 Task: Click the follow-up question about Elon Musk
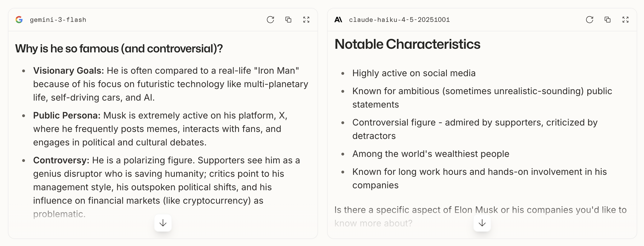(x=480, y=216)
